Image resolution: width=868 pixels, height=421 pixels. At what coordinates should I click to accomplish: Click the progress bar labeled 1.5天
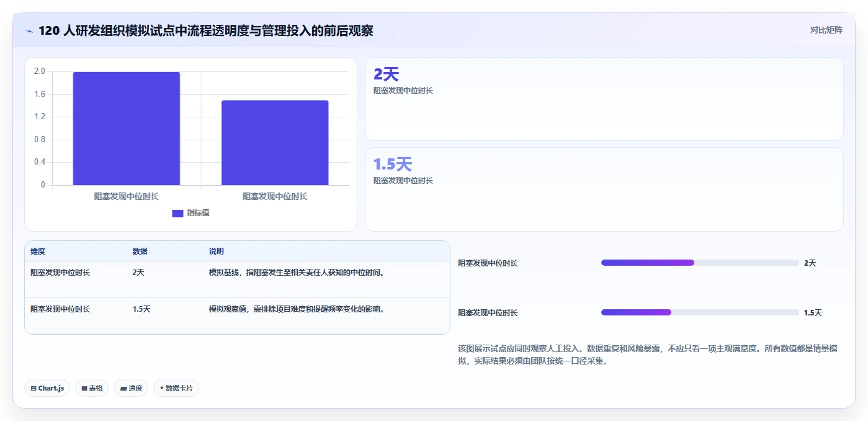(x=700, y=312)
